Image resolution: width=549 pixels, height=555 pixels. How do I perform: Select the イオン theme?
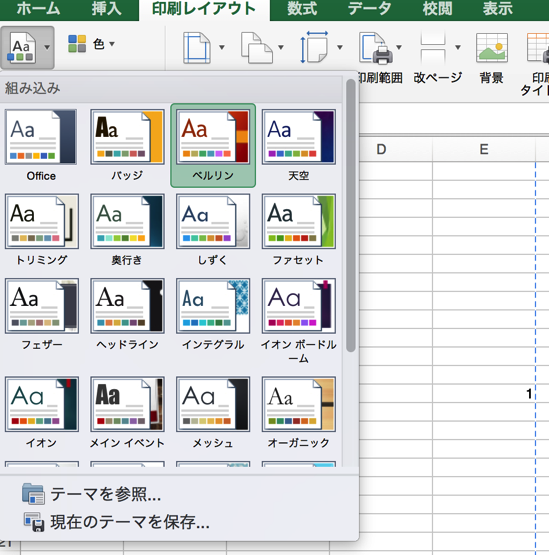(41, 413)
